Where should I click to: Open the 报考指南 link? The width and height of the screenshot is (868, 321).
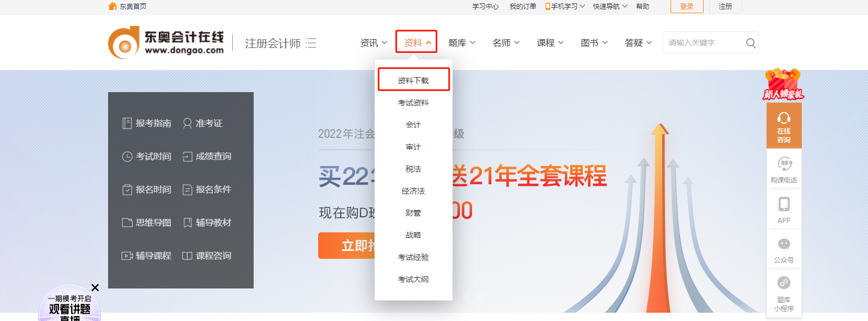tap(147, 124)
